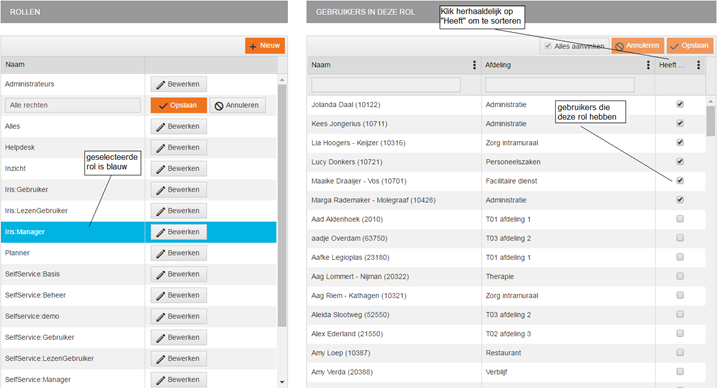Click down arrow of the roles list scrollbar
Screen dimensions: 717x388
pyautogui.click(x=282, y=382)
